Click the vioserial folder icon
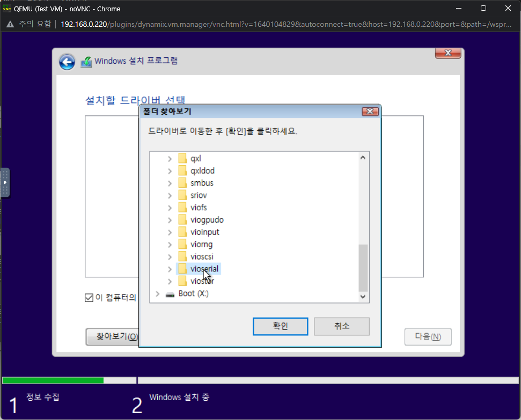The width and height of the screenshot is (521, 420). tap(182, 269)
